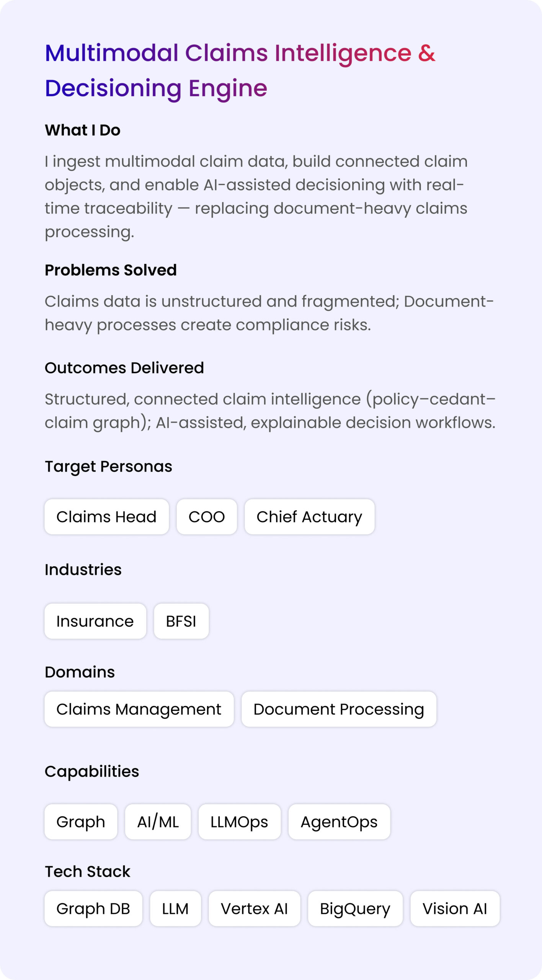Select the Insurance industry chip
Viewport: 542px width, 980px height.
point(95,621)
